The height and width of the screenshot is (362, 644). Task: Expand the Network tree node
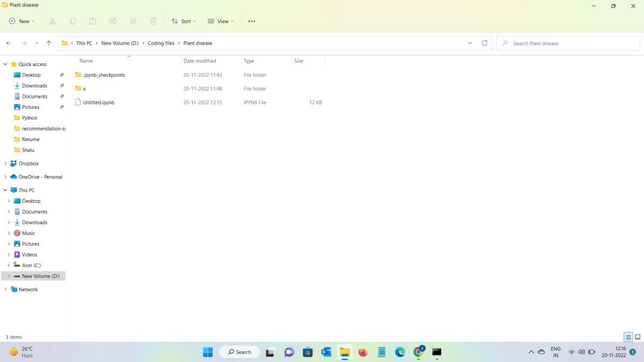[5, 290]
